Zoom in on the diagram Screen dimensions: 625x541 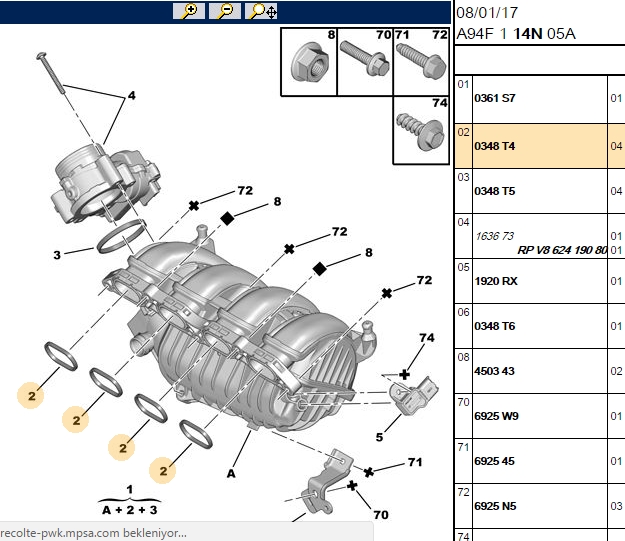point(189,11)
